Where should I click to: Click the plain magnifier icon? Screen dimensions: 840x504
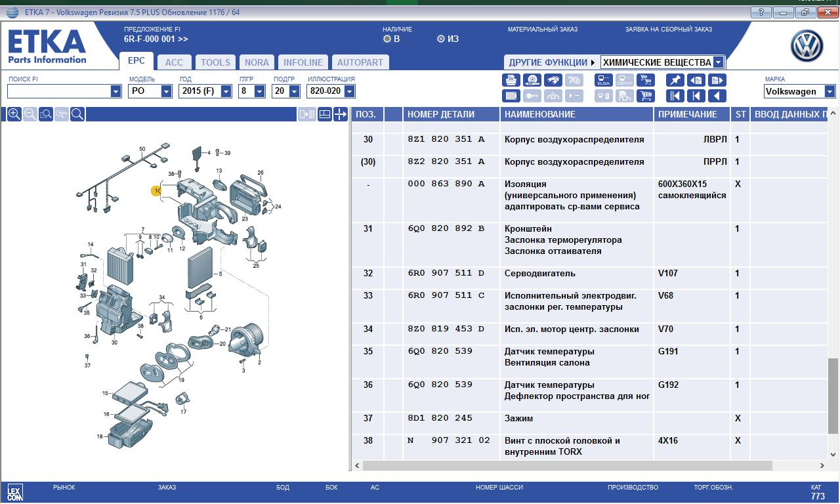click(x=77, y=114)
